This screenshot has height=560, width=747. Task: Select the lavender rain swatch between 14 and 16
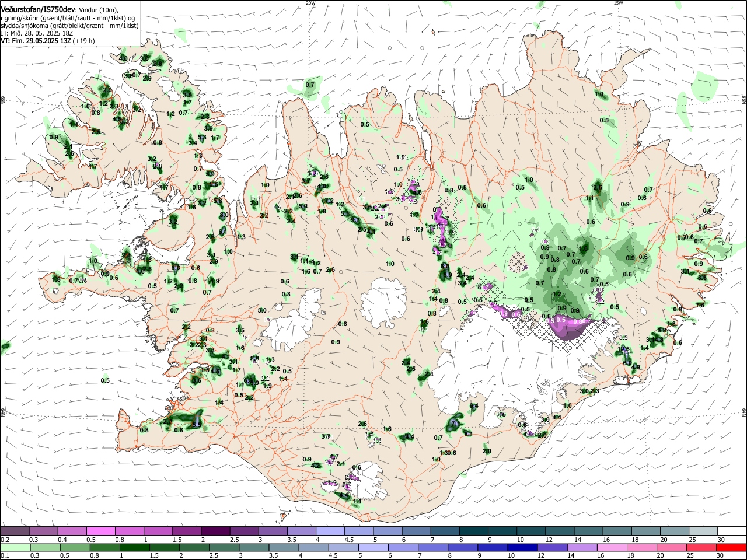(582, 547)
